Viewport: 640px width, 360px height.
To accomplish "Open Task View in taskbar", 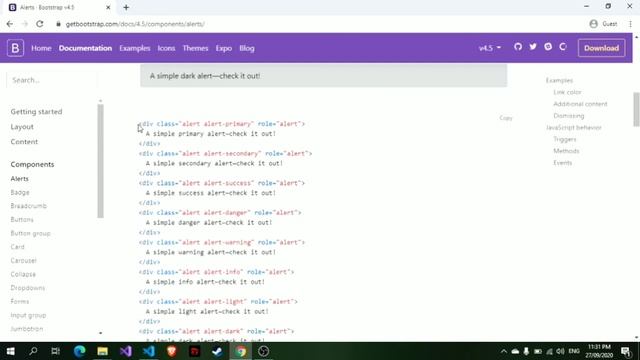I will [56, 351].
